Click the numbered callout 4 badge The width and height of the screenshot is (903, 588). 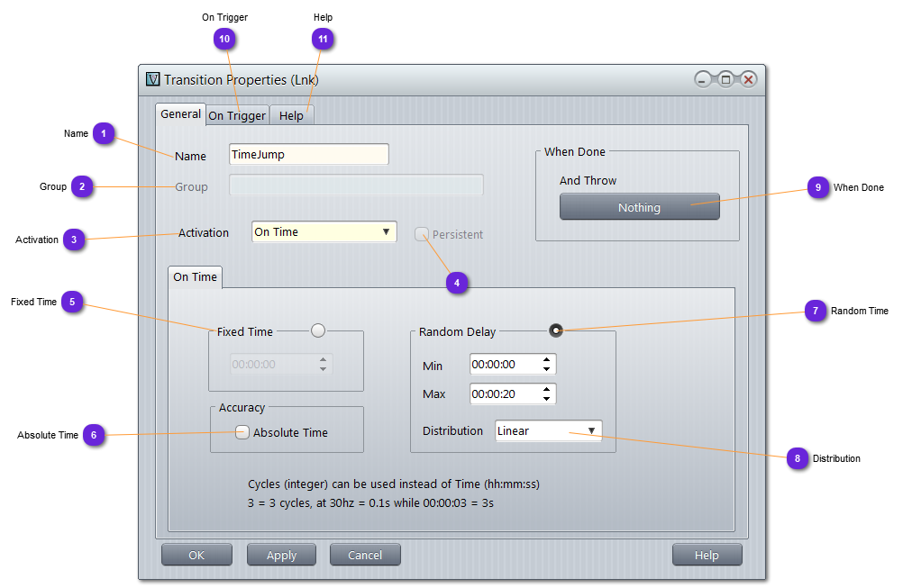point(457,283)
